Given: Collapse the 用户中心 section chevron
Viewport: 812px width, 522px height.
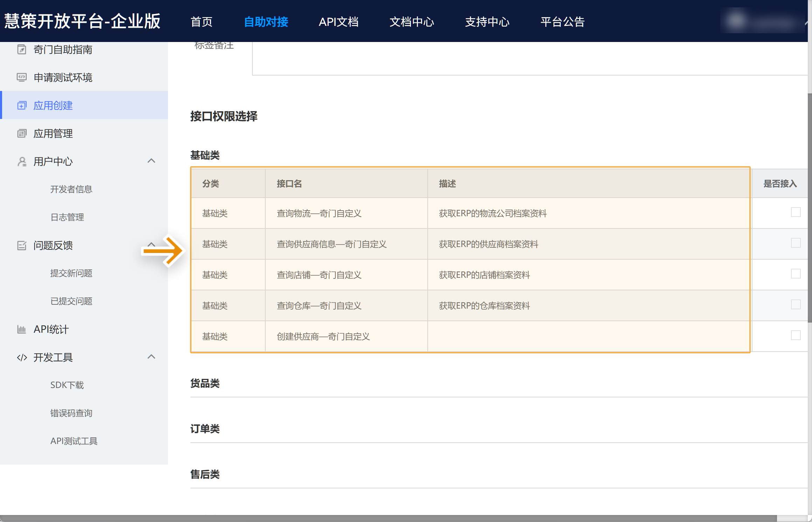Looking at the screenshot, I should tap(151, 161).
